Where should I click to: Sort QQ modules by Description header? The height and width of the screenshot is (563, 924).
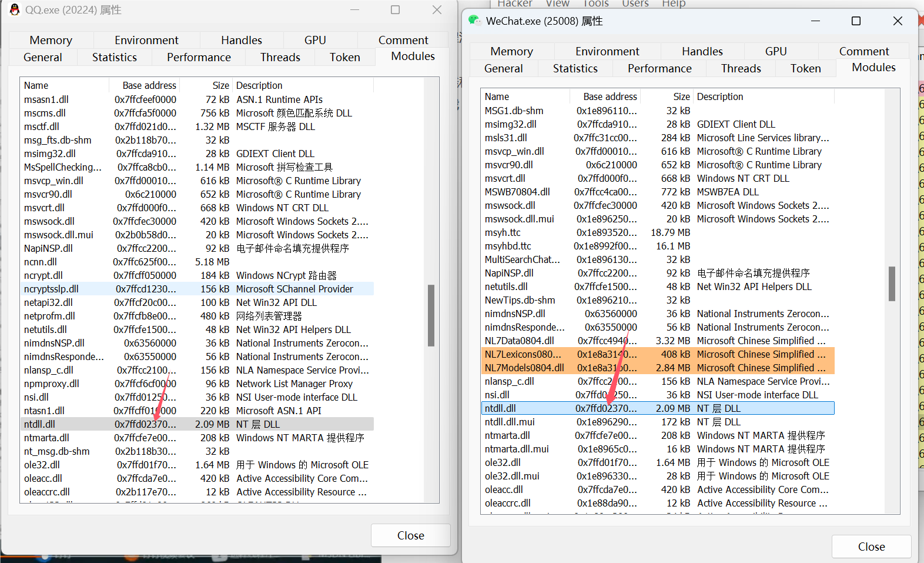click(303, 85)
